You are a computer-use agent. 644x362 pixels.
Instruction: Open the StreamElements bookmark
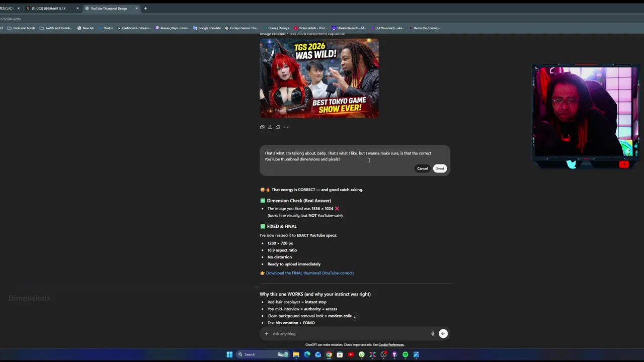coord(349,28)
